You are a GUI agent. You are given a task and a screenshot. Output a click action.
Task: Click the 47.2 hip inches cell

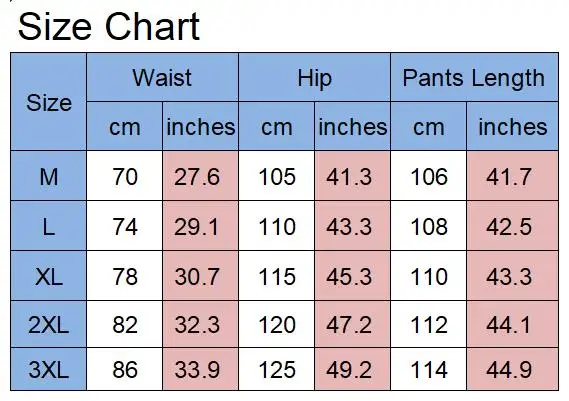click(x=352, y=324)
